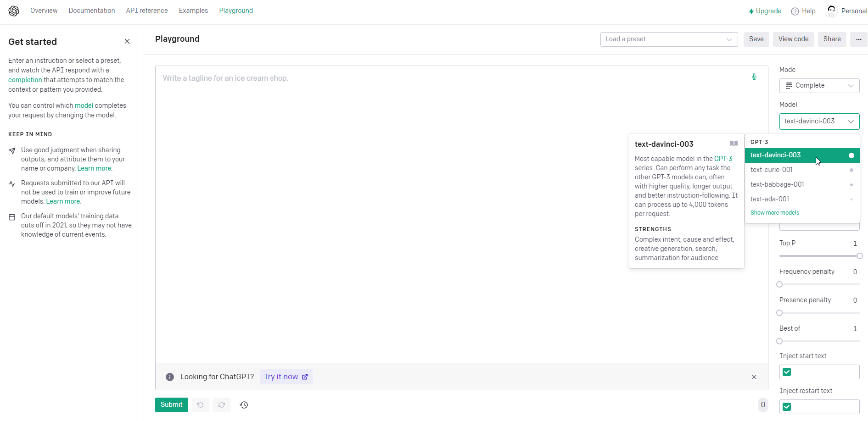Open the Mode dropdown showing Complete
The width and height of the screenshot is (868, 421).
click(819, 86)
